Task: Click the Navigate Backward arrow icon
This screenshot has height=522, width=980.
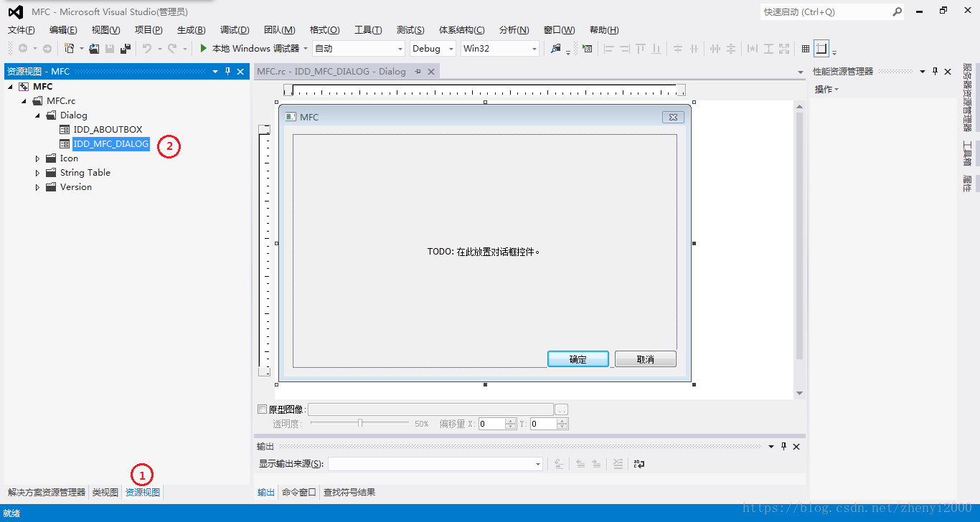Action: point(23,49)
